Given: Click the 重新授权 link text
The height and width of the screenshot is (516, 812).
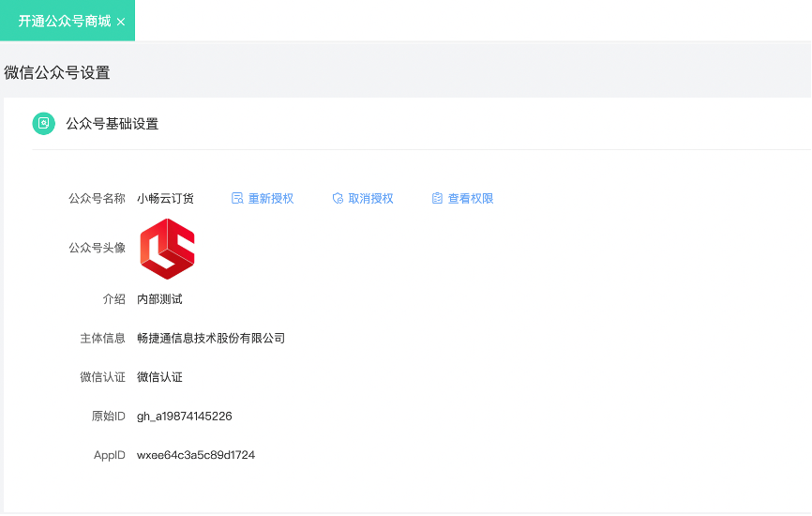Looking at the screenshot, I should tap(271, 199).
